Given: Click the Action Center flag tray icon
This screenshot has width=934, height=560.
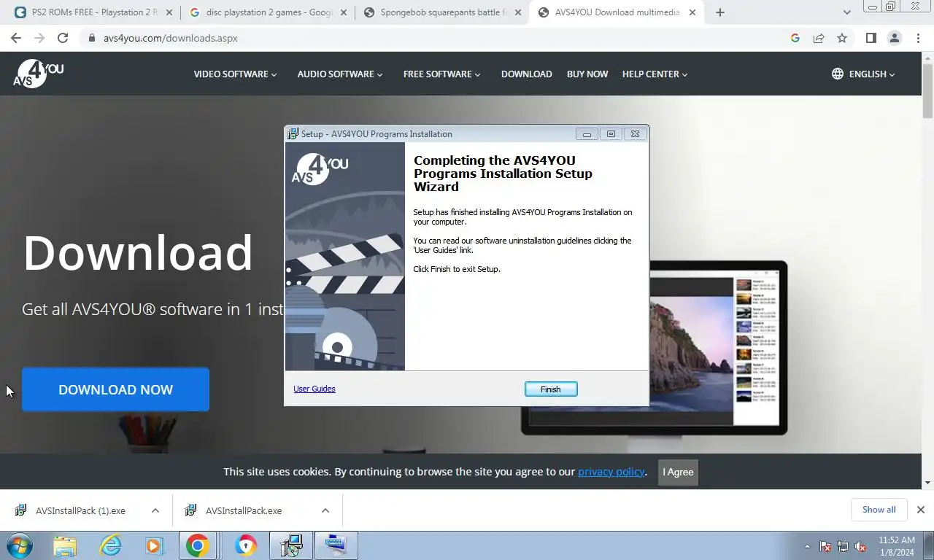Looking at the screenshot, I should coord(826,546).
